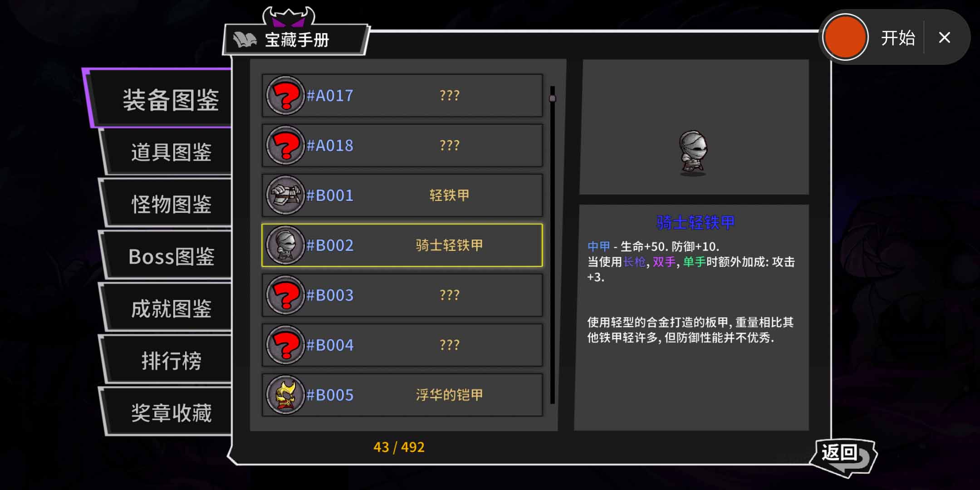Close the recording overlay with X
The width and height of the screenshot is (980, 490).
pyautogui.click(x=945, y=38)
